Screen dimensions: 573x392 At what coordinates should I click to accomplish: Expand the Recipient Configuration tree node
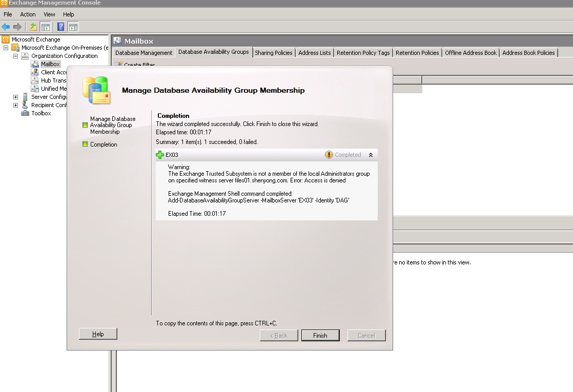(x=15, y=105)
